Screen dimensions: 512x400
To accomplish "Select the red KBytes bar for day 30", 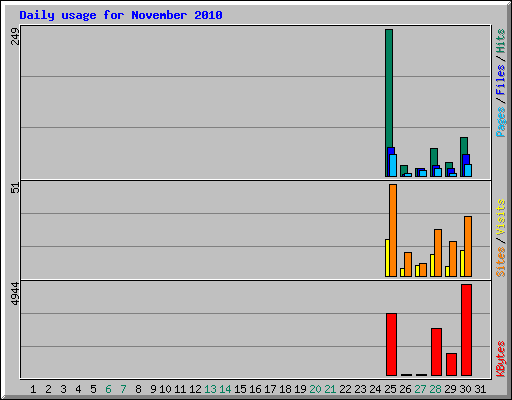I will coord(466,330).
